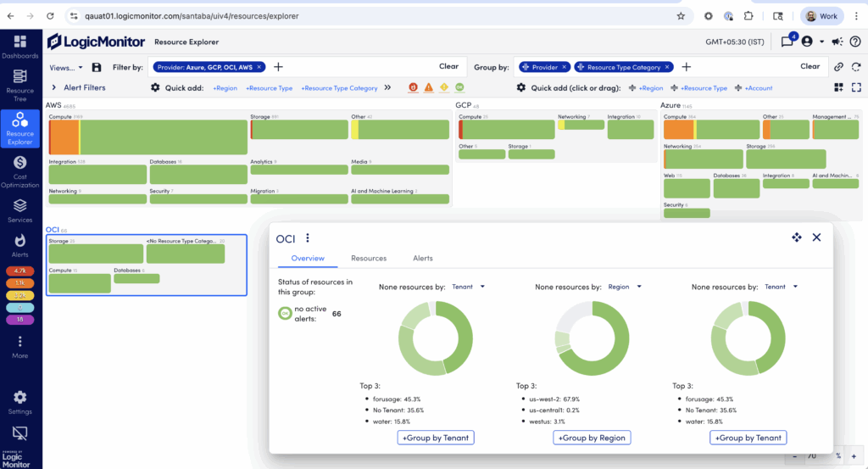Image resolution: width=868 pixels, height=469 pixels.
Task: Open Cost Optimization in the sidebar
Action: click(20, 171)
